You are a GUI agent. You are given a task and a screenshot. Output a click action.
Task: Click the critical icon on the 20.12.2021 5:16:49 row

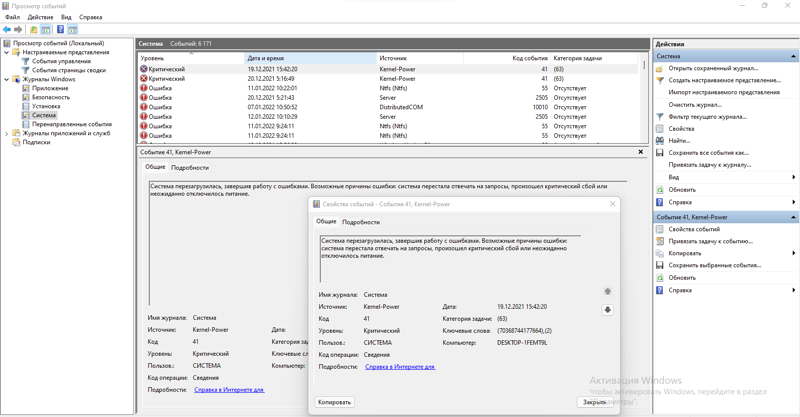click(144, 79)
